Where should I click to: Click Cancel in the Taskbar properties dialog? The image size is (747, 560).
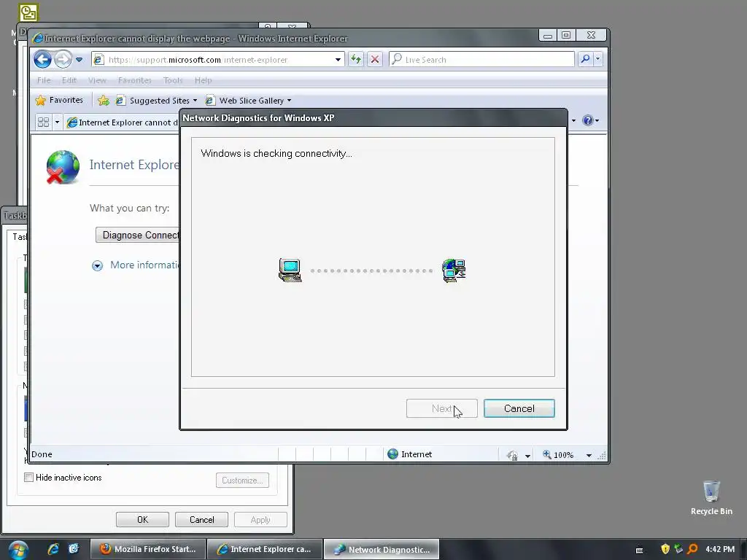point(201,519)
